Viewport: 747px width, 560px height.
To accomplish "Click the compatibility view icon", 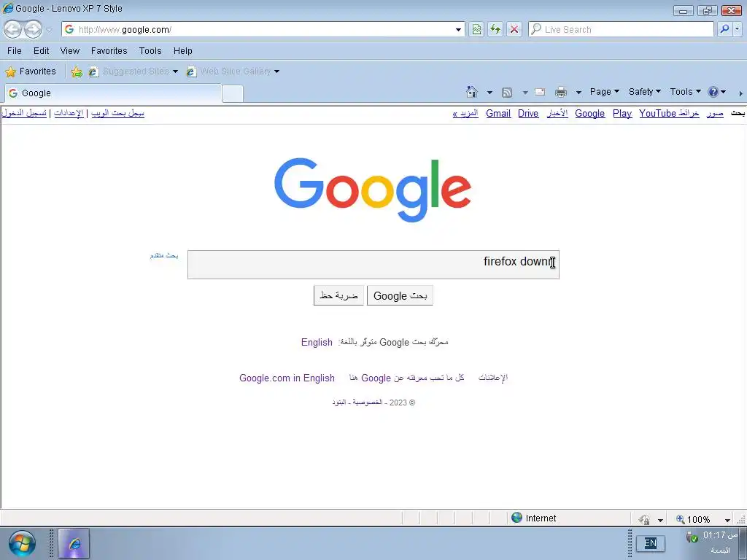I will click(476, 29).
